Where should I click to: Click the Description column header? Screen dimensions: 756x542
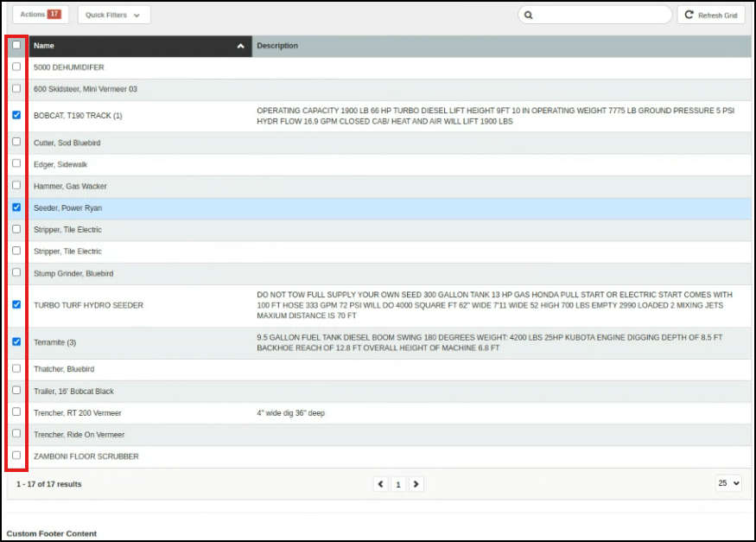pos(277,46)
